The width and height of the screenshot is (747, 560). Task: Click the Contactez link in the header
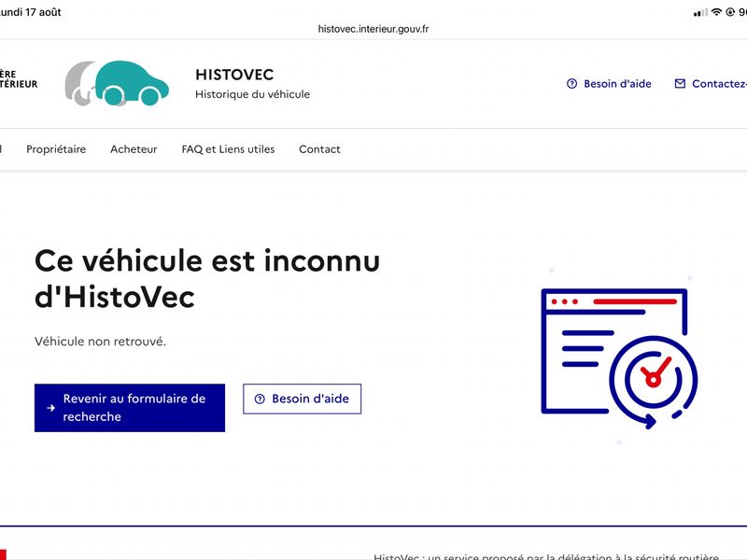coord(711,84)
